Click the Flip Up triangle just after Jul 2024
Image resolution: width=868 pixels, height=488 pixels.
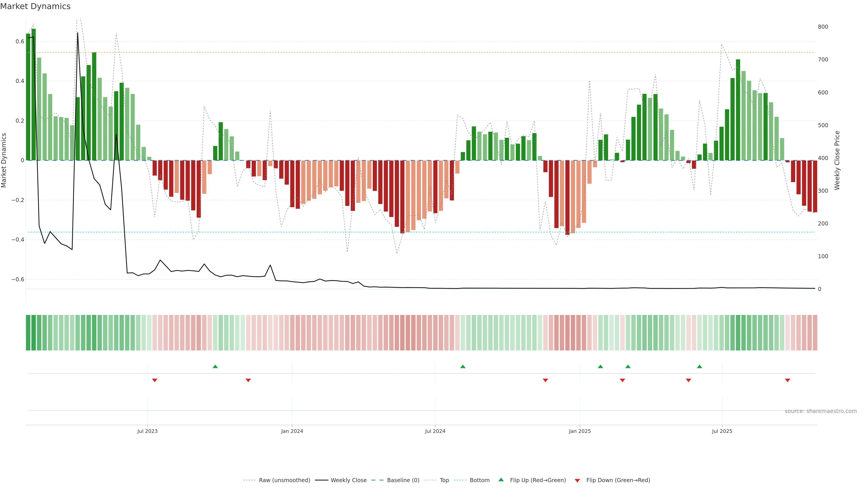(463, 366)
